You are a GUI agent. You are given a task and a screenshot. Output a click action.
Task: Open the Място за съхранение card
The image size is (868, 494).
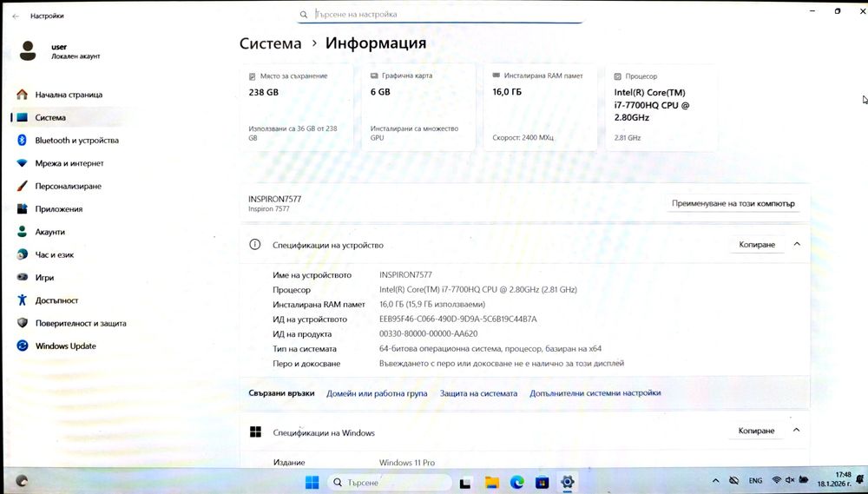coord(297,108)
